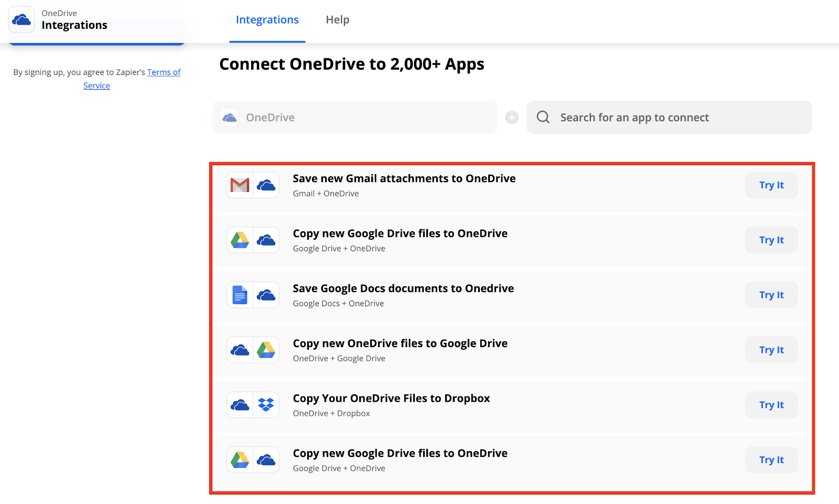This screenshot has width=839, height=504.
Task: Click the Google Drive icon in the 'OneDrive files to Google Drive' row
Action: [x=266, y=350]
